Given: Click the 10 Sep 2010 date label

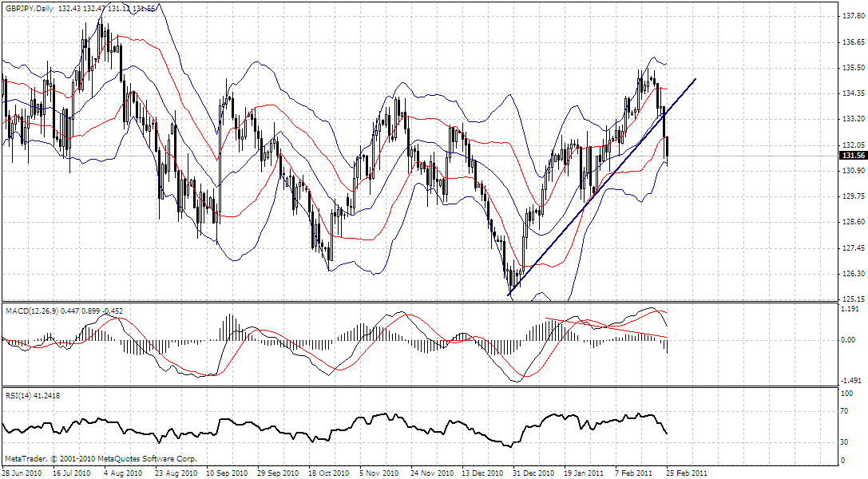Looking at the screenshot, I should 227,473.
